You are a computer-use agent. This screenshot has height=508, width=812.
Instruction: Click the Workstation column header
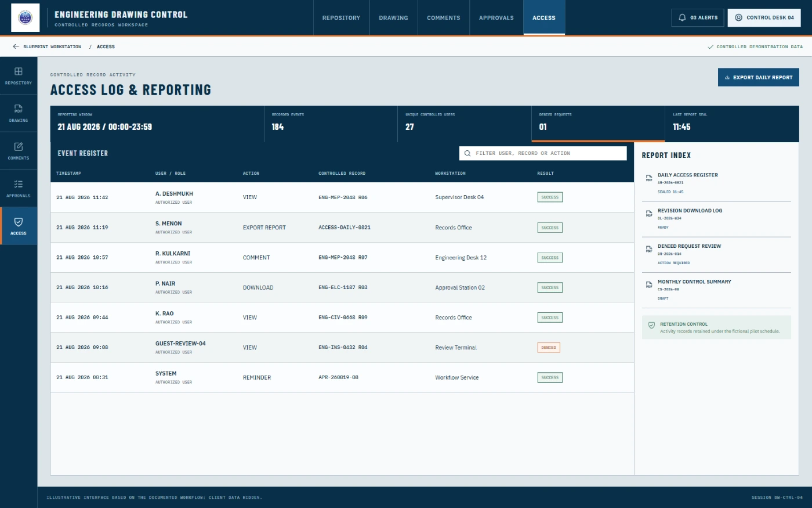451,173
